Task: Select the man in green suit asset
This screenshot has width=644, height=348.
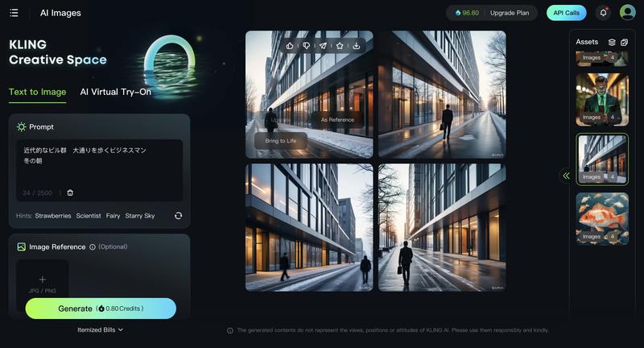Action: (602, 100)
